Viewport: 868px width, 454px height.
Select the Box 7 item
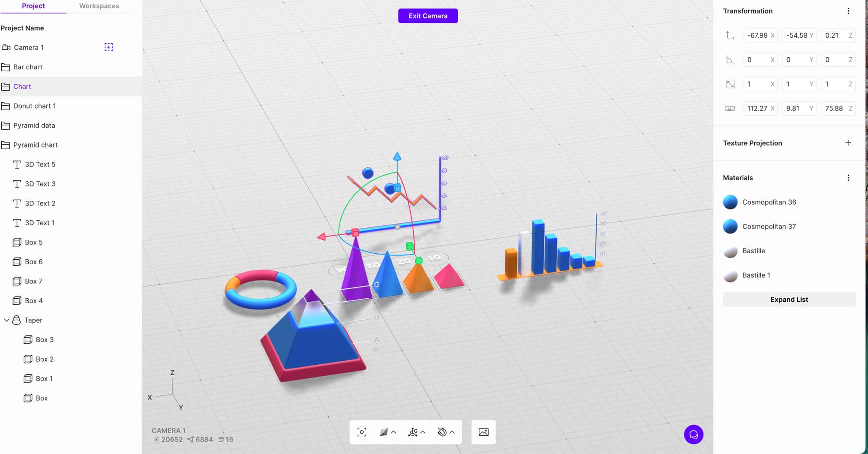pos(71,281)
